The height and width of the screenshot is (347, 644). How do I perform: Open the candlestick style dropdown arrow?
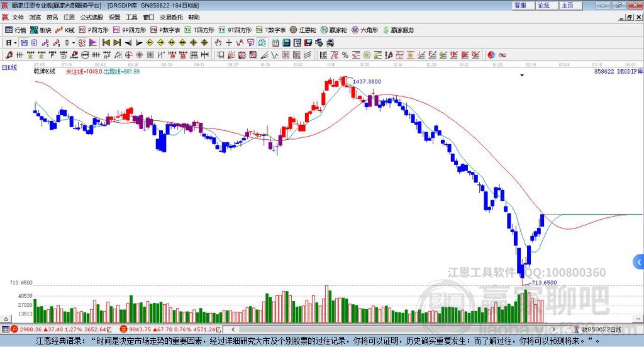74,43
